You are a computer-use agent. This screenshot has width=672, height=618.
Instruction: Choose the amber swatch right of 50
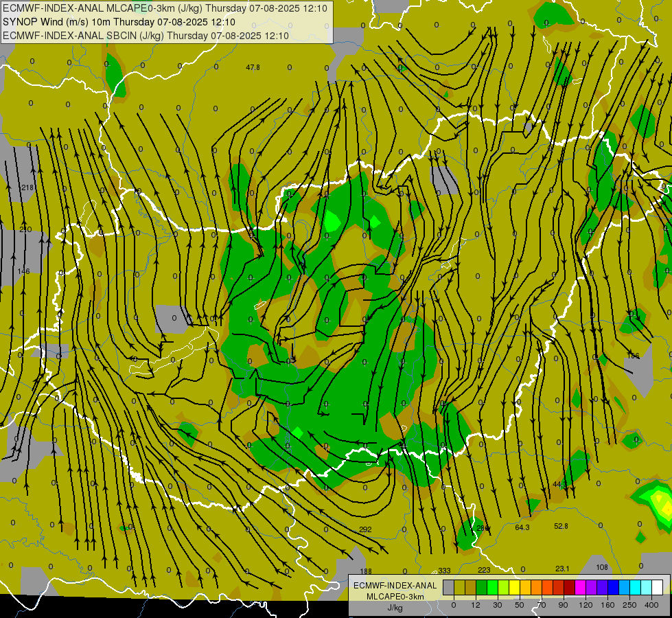tap(525, 587)
